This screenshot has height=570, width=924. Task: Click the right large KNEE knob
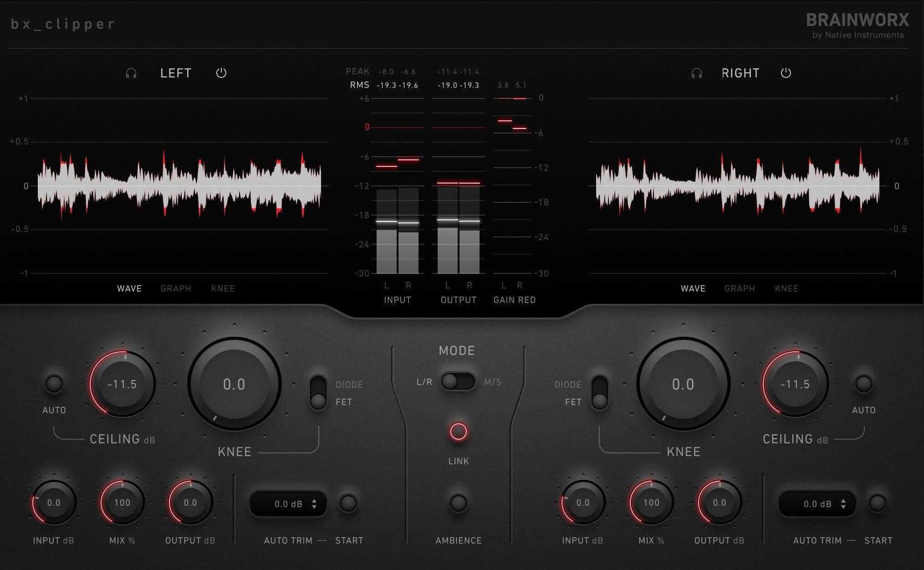click(x=683, y=384)
